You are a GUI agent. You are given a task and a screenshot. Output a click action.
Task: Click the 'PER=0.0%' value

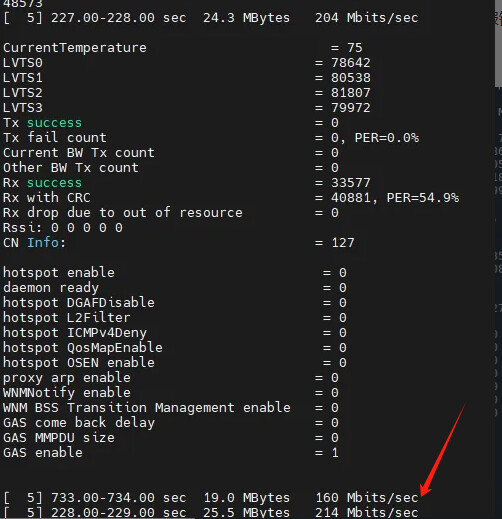(387, 138)
